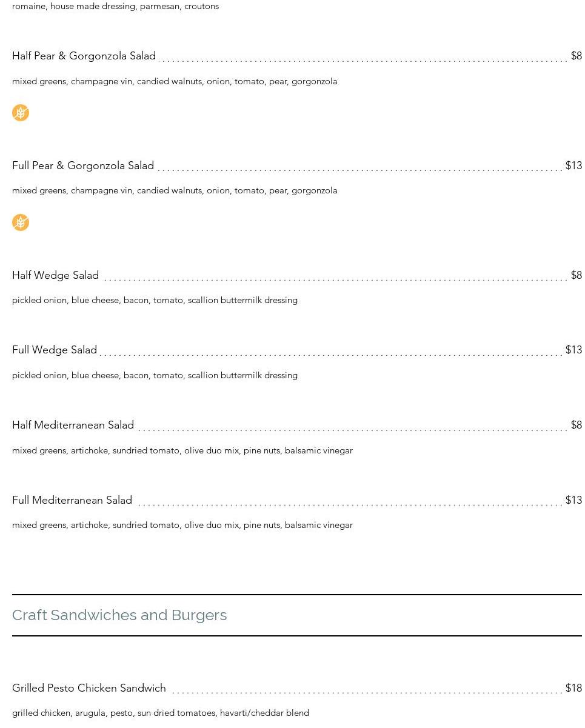This screenshot has height=728, width=585.
Task: Click gluten-free icon under Full Pear & Gorgonzola Salad
Action: [21, 222]
